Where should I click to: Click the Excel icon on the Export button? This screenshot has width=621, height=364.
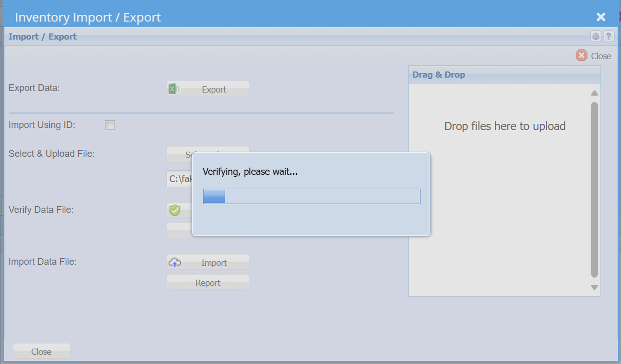point(174,89)
